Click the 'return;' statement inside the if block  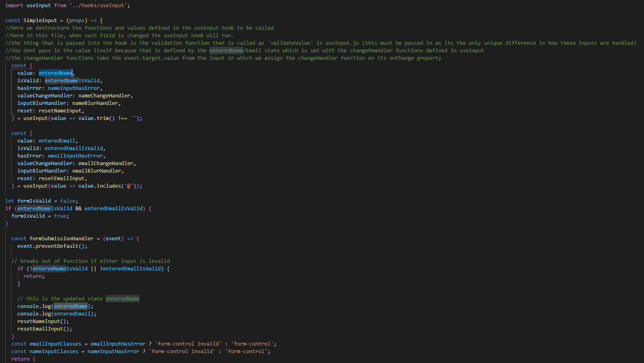point(34,276)
